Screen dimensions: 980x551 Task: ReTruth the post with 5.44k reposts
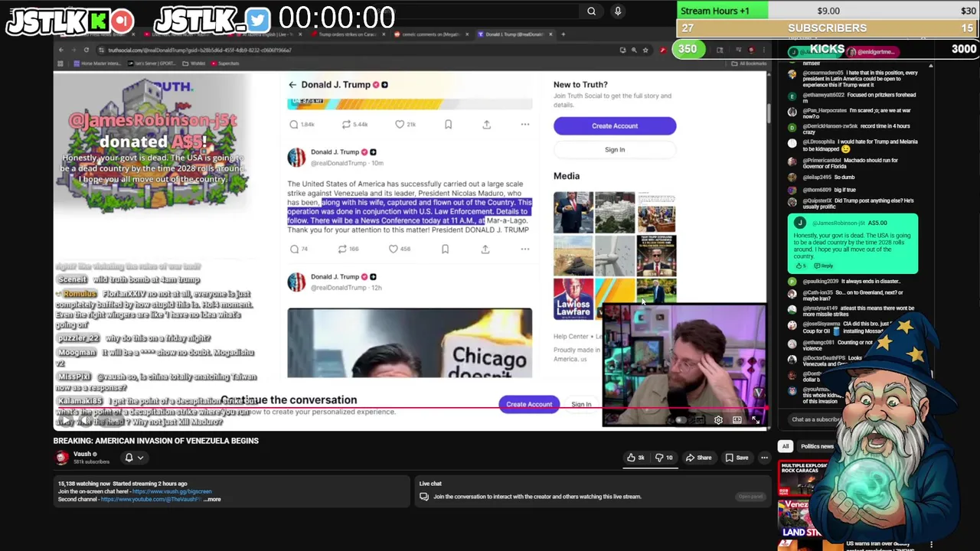346,124
